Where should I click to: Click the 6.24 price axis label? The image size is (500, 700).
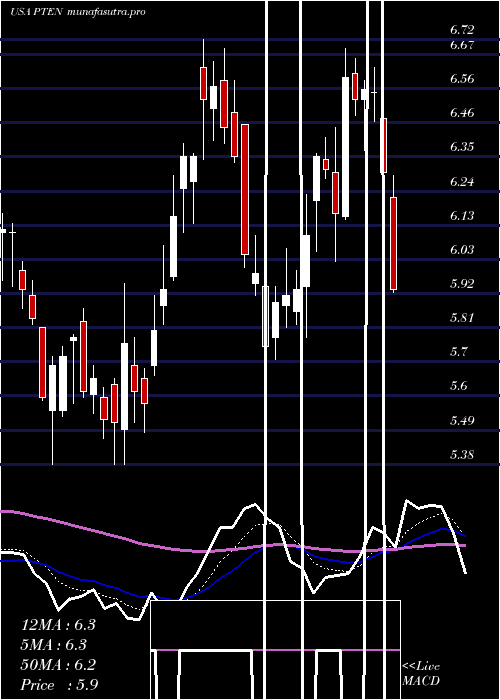pos(462,181)
